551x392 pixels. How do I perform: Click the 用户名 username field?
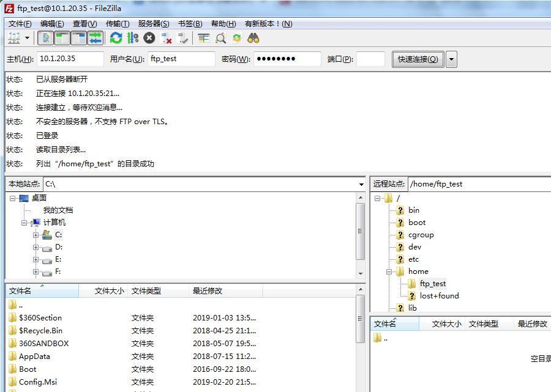pyautogui.click(x=181, y=59)
